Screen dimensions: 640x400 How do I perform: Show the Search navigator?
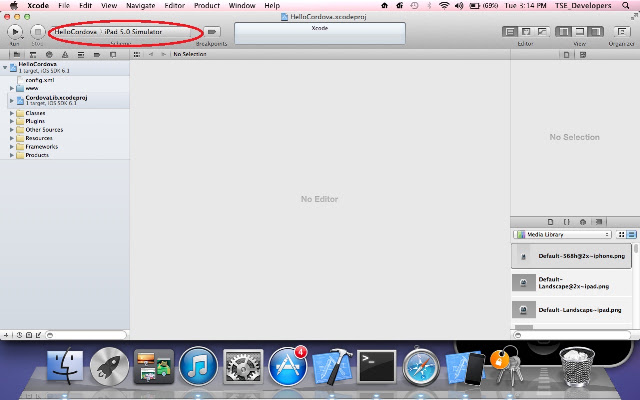(x=49, y=54)
